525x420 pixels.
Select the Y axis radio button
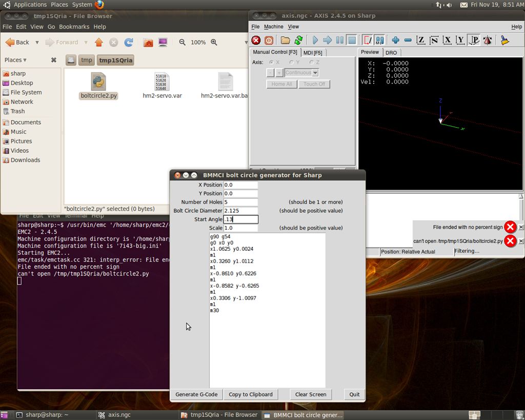pos(291,62)
